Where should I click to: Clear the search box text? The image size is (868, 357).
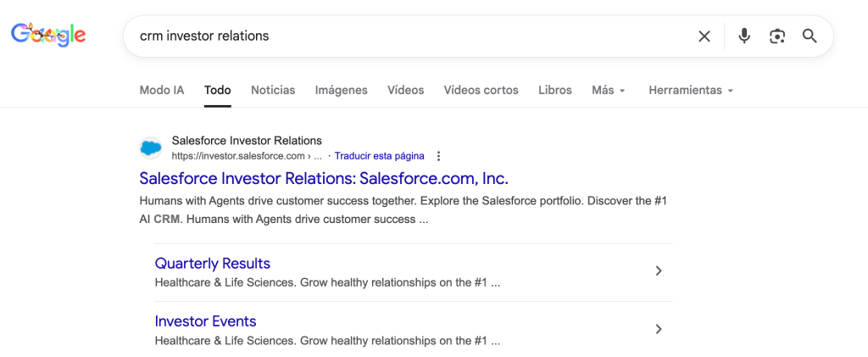click(704, 36)
